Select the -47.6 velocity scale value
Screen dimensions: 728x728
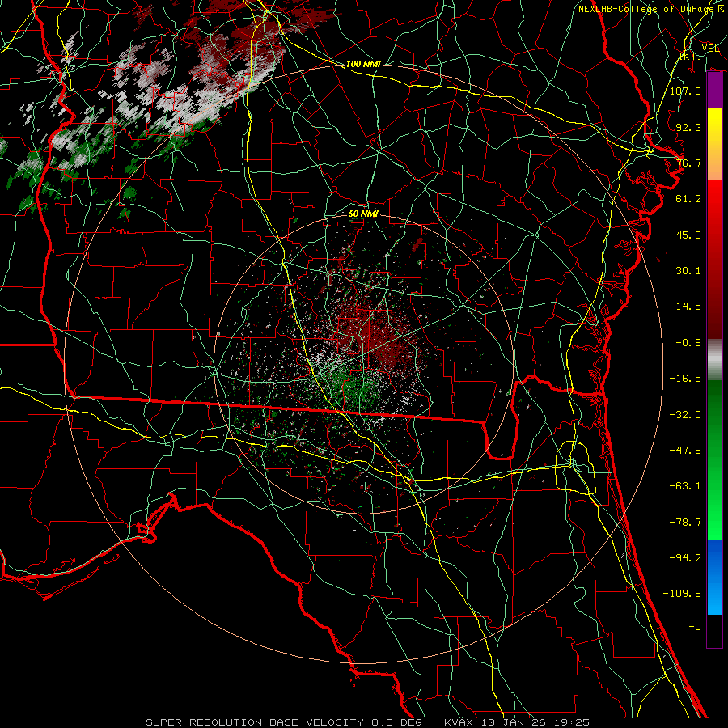click(x=685, y=451)
